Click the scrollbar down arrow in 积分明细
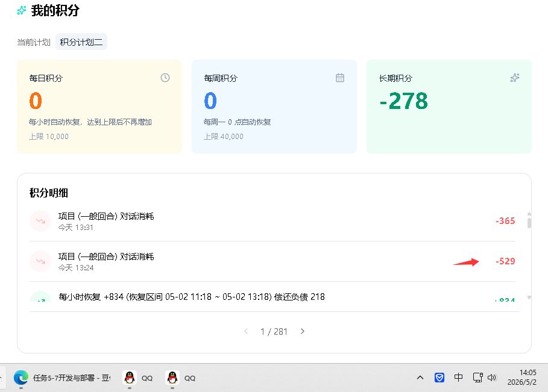548x392 pixels. 529,297
